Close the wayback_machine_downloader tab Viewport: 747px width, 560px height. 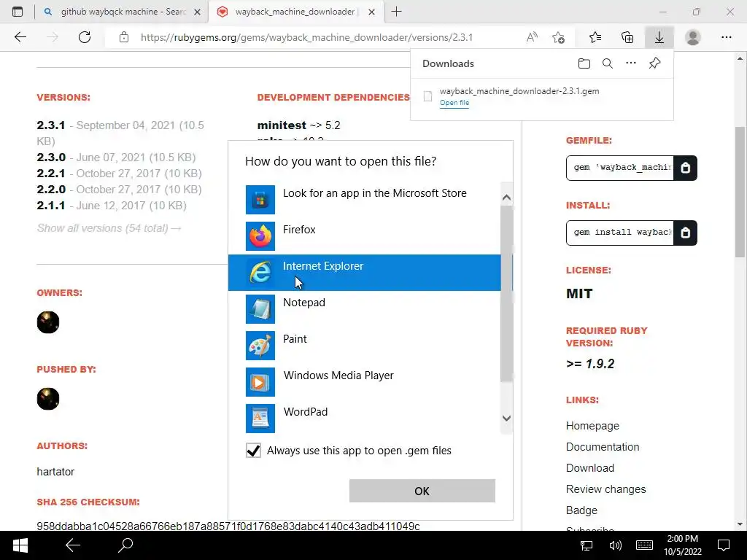coord(372,12)
